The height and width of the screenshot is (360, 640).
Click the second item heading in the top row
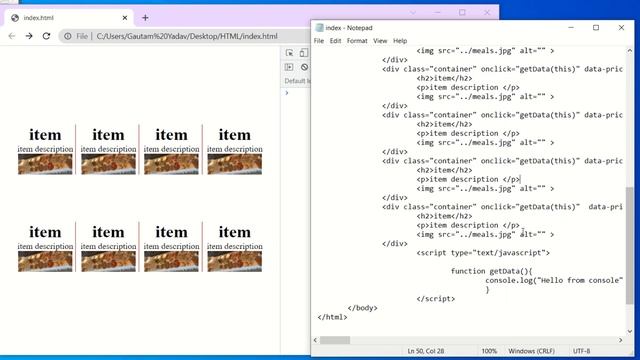(108, 135)
